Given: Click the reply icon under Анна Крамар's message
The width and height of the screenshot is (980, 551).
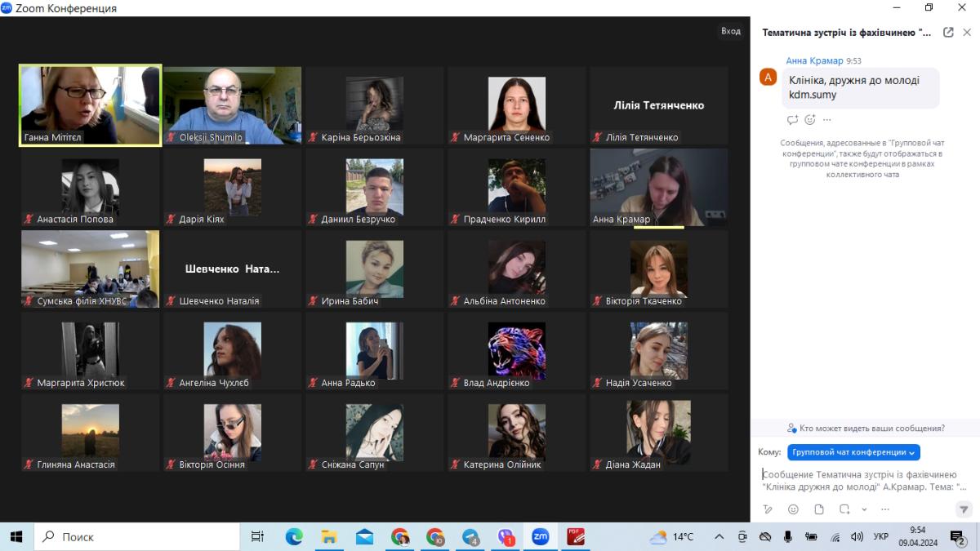Looking at the screenshot, I should (x=792, y=120).
